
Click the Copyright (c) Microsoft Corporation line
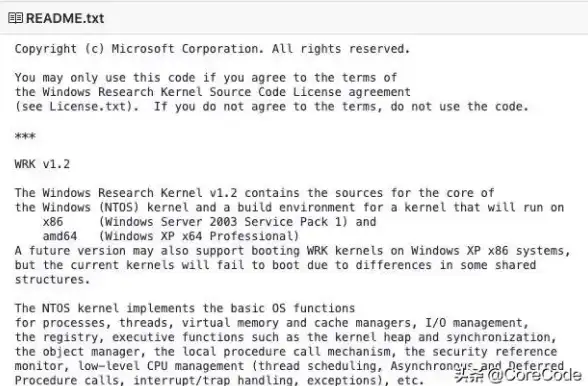pyautogui.click(x=212, y=49)
